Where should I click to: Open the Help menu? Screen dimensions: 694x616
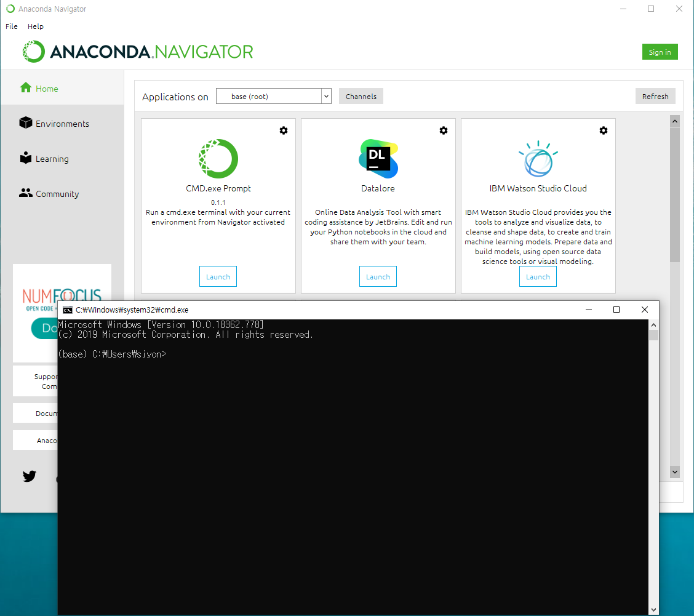[x=36, y=26]
